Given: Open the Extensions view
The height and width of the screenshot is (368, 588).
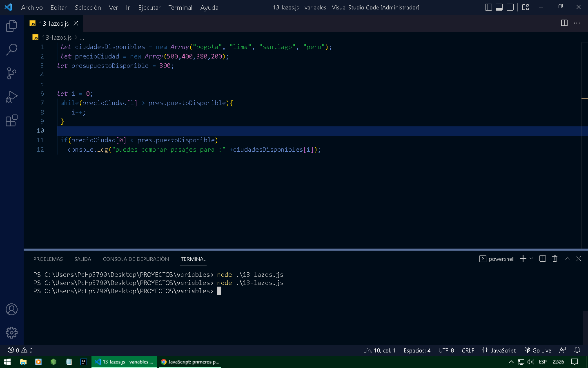Looking at the screenshot, I should [11, 121].
